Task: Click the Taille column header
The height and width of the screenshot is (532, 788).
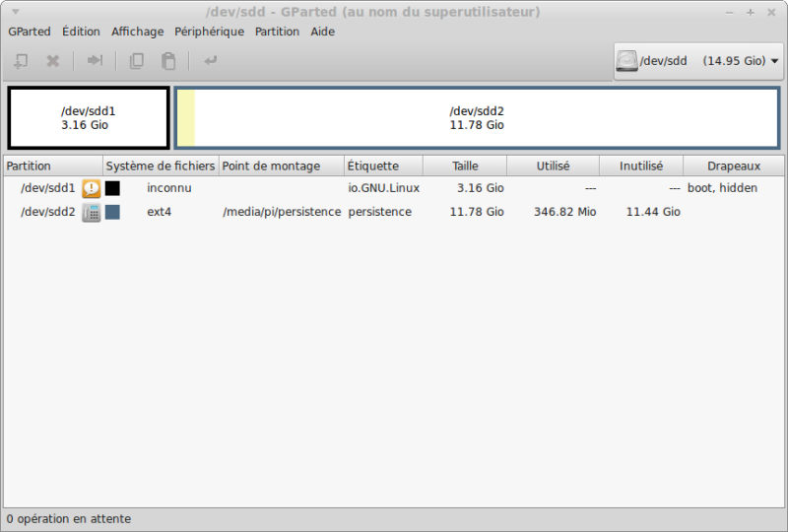Action: pyautogui.click(x=465, y=166)
